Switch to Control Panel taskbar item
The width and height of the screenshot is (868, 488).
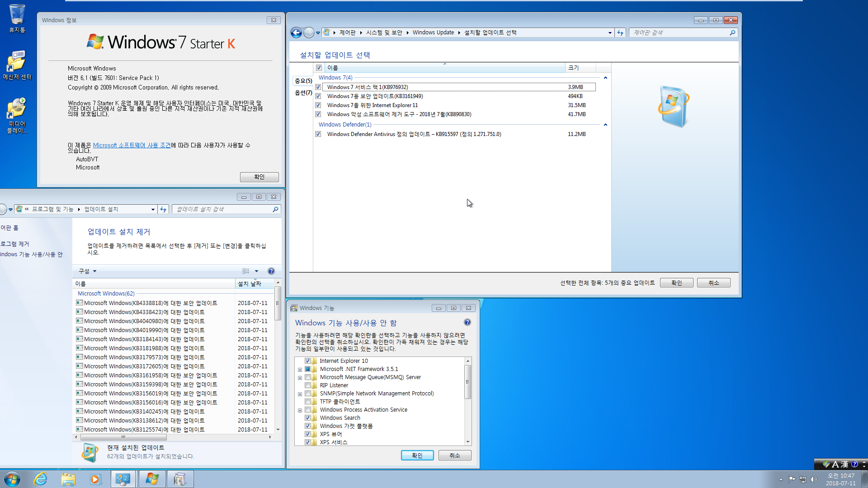123,479
